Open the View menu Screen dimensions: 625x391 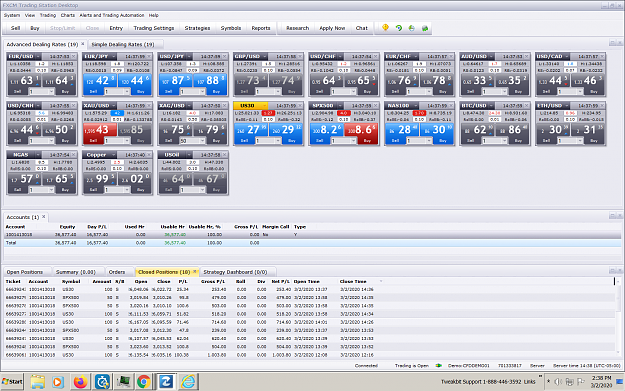click(x=30, y=15)
